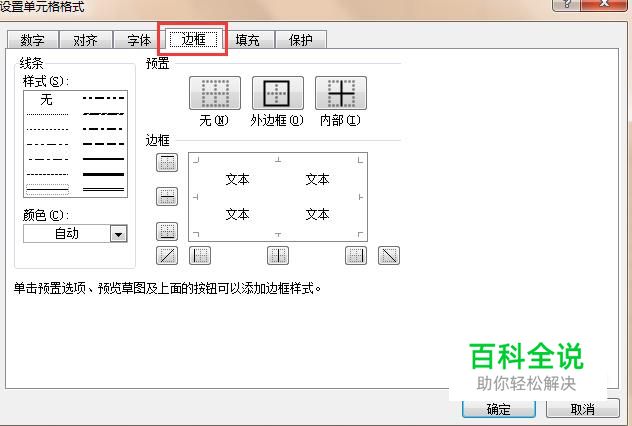Confirm with the 确定 button
Screen dimensions: 632x426
[x=499, y=409]
